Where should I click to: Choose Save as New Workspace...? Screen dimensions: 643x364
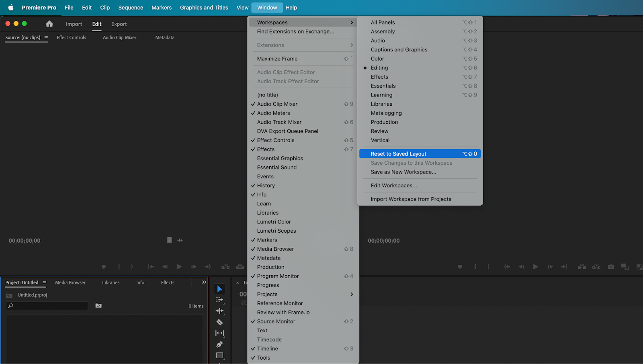(x=420, y=172)
